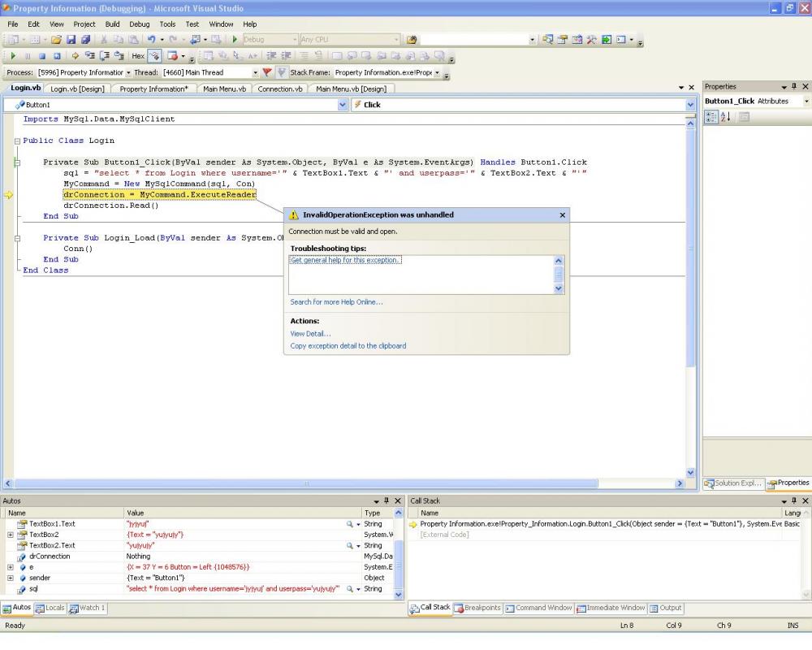Expand the sender variable in Autos
This screenshot has height=650, width=812.
[x=11, y=578]
